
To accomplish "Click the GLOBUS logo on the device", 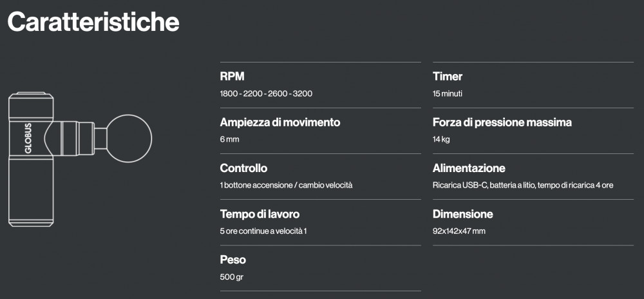I will click(28, 138).
